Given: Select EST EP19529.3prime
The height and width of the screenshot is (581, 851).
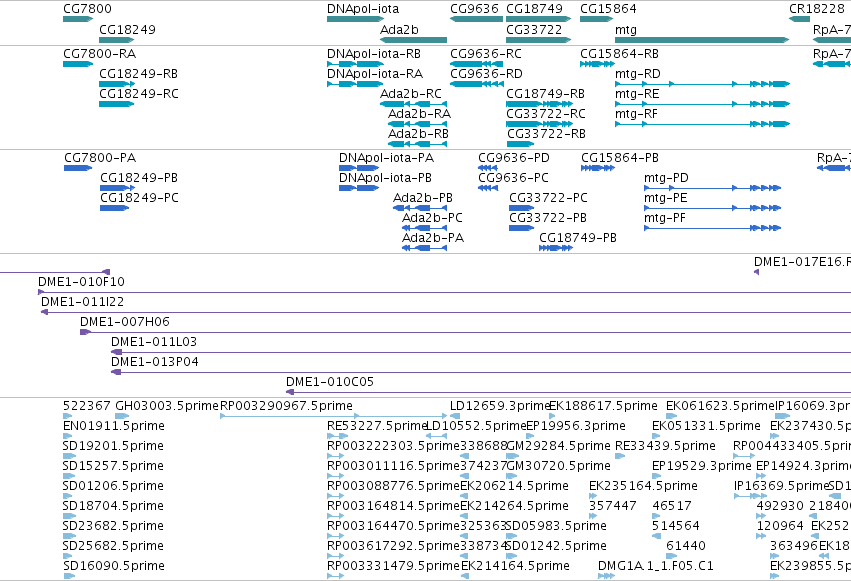Looking at the screenshot, I should click(702, 467).
